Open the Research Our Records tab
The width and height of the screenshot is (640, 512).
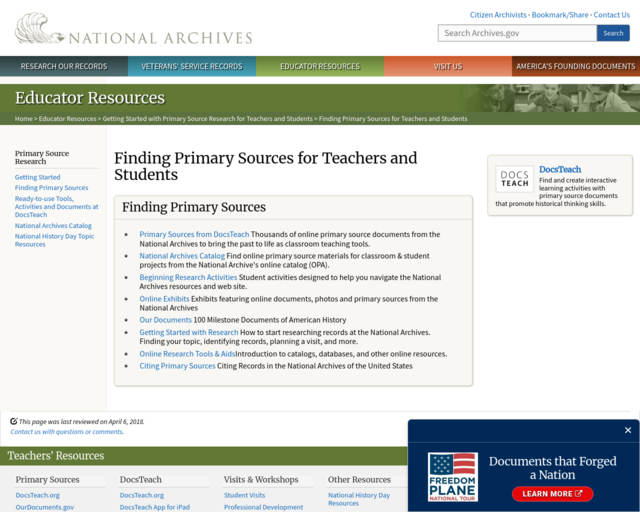[x=64, y=66]
